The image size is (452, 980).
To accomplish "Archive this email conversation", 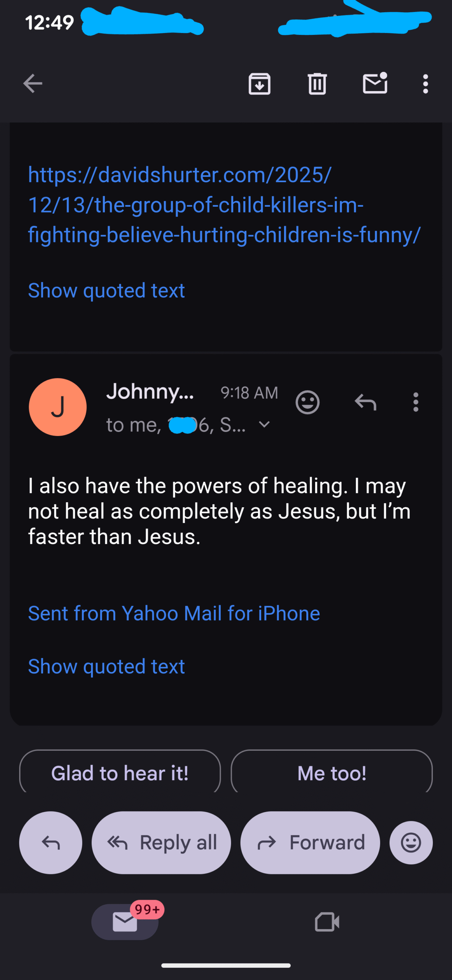I will [260, 83].
